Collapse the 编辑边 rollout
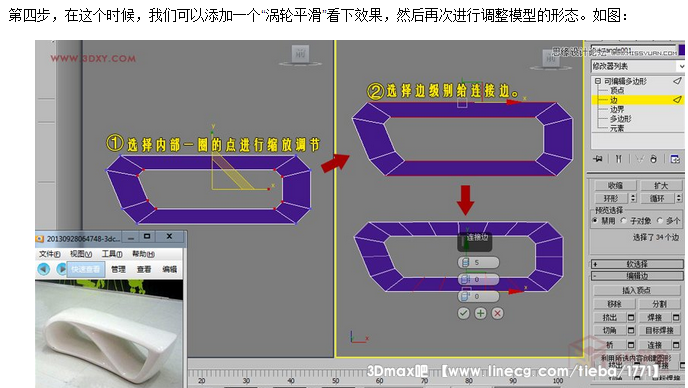688x388 pixels. (638, 276)
